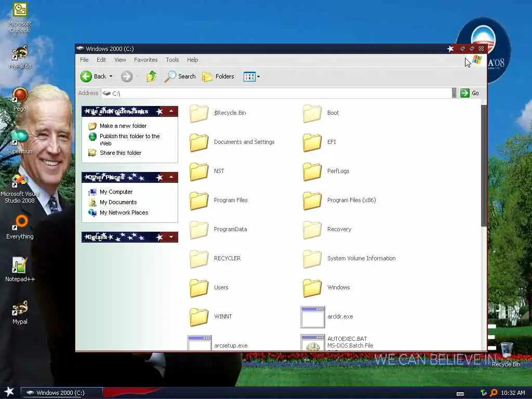This screenshot has height=399, width=532.
Task: Select the Documents and Settings folder icon
Action: [199, 142]
